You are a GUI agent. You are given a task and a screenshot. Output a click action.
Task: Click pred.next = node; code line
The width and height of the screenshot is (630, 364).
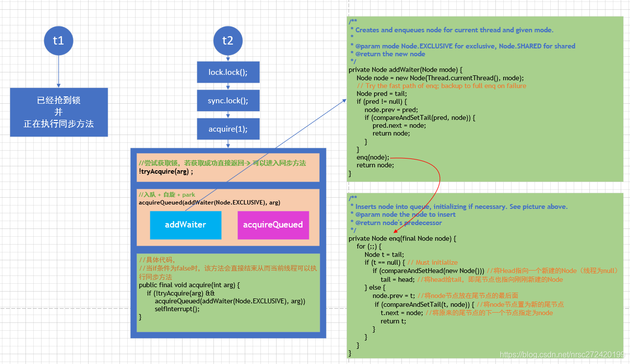pos(399,125)
